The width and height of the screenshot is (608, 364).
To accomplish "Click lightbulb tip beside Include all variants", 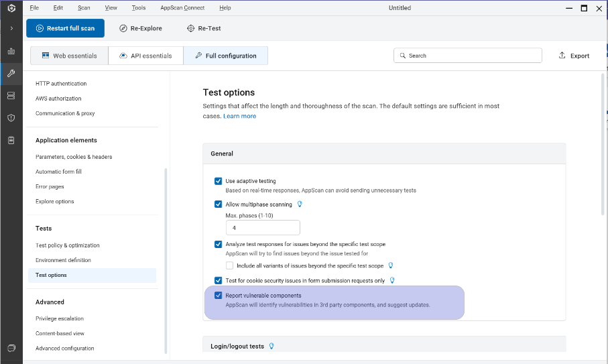I will [x=390, y=265].
